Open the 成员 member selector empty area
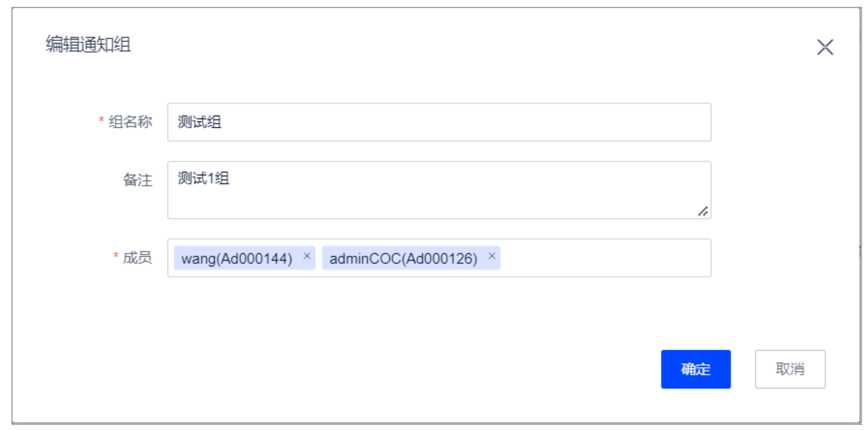Screen dimensions: 868x430 point(605,258)
